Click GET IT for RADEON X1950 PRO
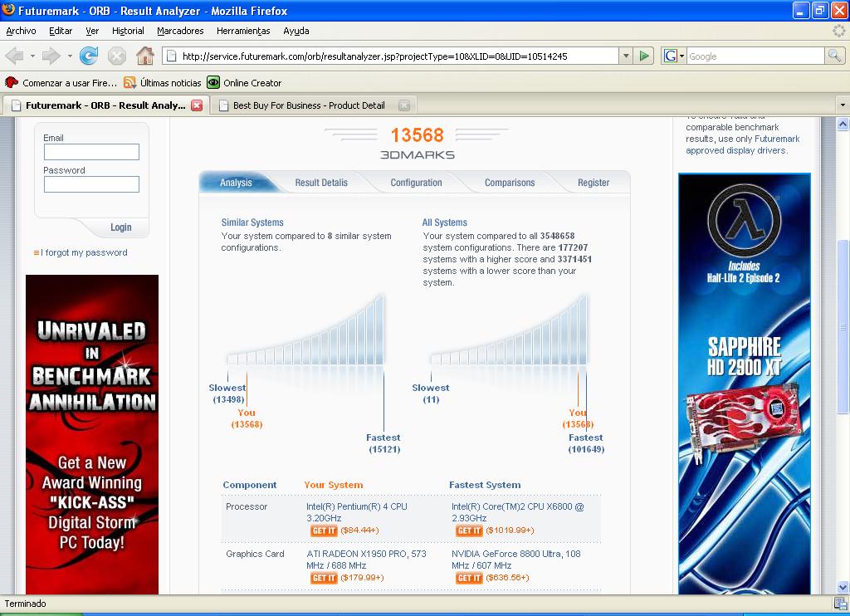Viewport: 850px width, 616px height. 325,578
